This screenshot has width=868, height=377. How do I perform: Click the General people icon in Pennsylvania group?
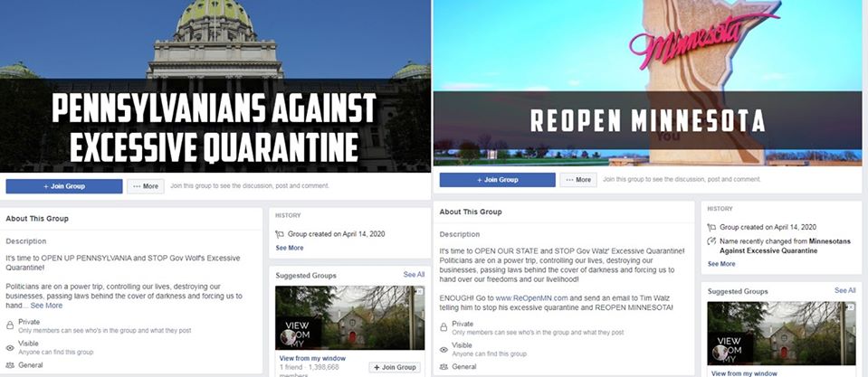[x=9, y=365]
